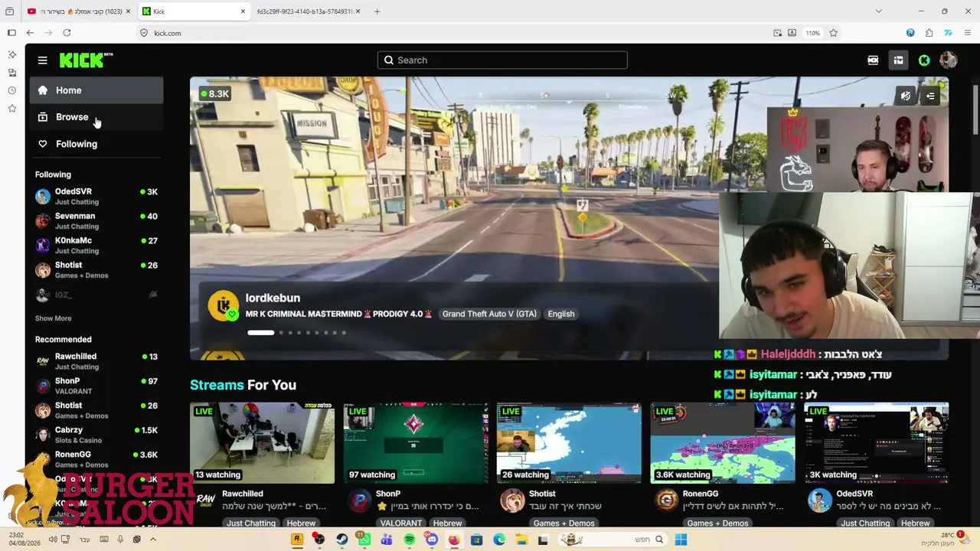The height and width of the screenshot is (551, 980).
Task: Open browser application menu
Action: 968,33
